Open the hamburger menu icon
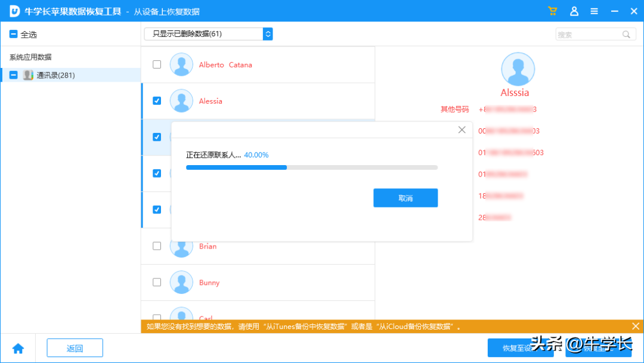Image resolution: width=644 pixels, height=363 pixels. [594, 11]
